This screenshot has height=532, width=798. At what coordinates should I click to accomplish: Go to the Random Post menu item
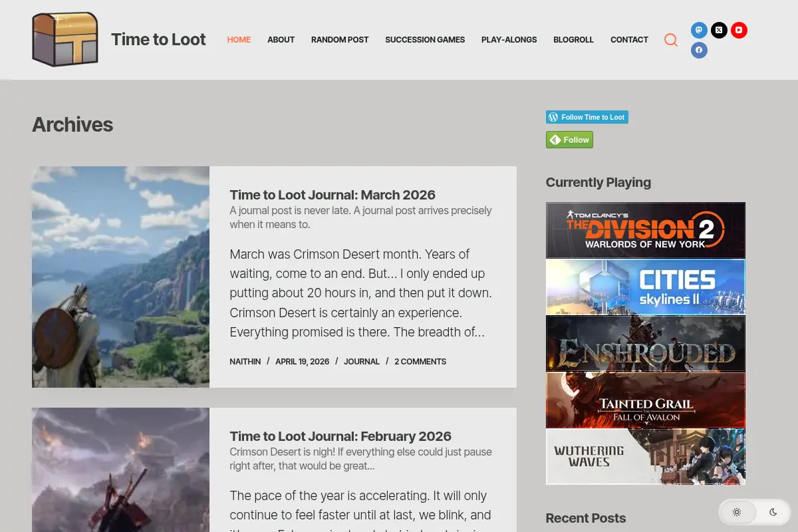tap(340, 40)
